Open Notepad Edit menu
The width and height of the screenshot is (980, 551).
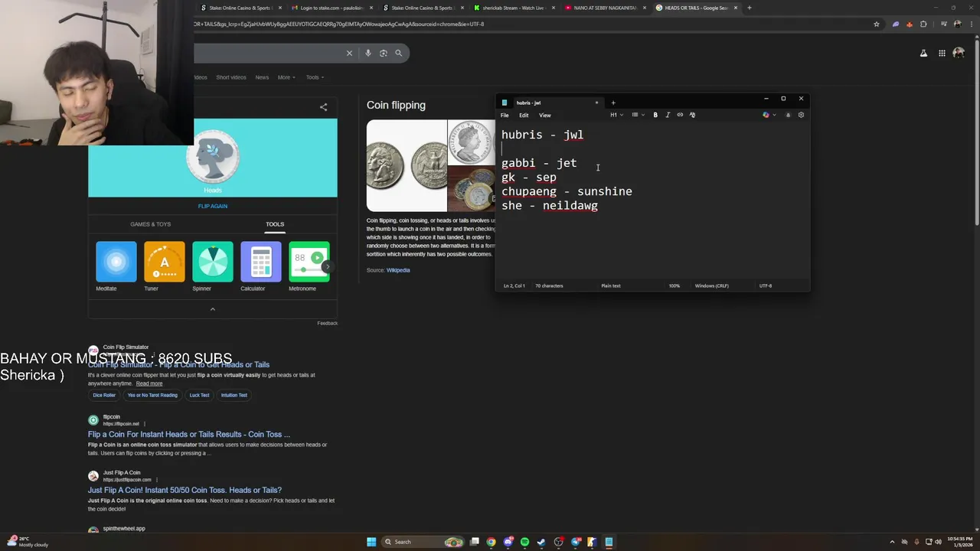pyautogui.click(x=524, y=115)
